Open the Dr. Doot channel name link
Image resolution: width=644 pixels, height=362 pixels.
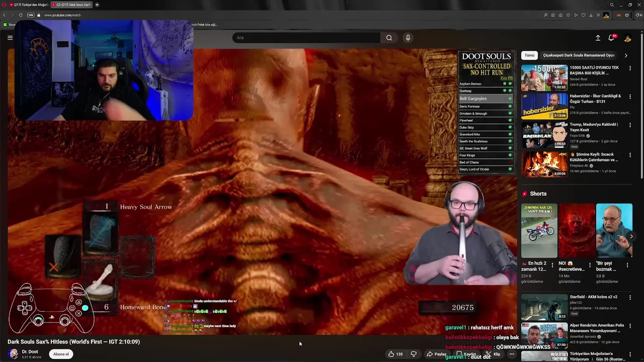click(30, 351)
